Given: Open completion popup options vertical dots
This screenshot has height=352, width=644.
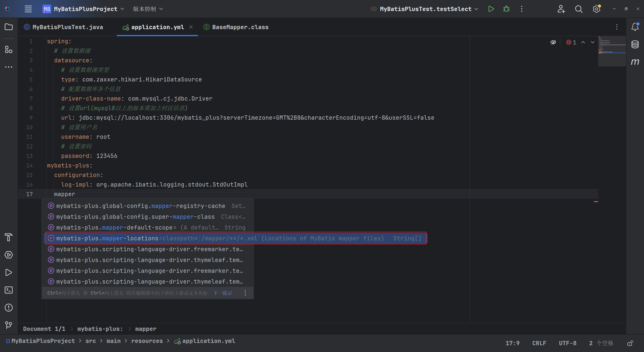Looking at the screenshot, I should [x=245, y=293].
